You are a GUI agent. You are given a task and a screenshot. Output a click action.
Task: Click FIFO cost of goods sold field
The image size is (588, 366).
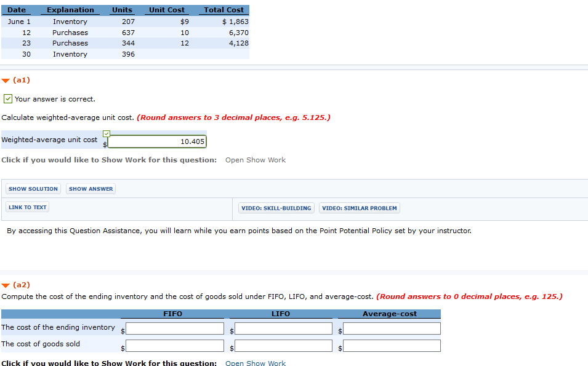175,346
